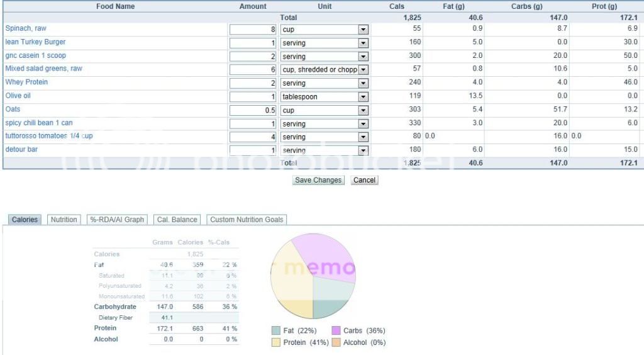The image size is (644, 355).
Task: Open the lean Turkey Burger food link
Action: click(x=35, y=42)
